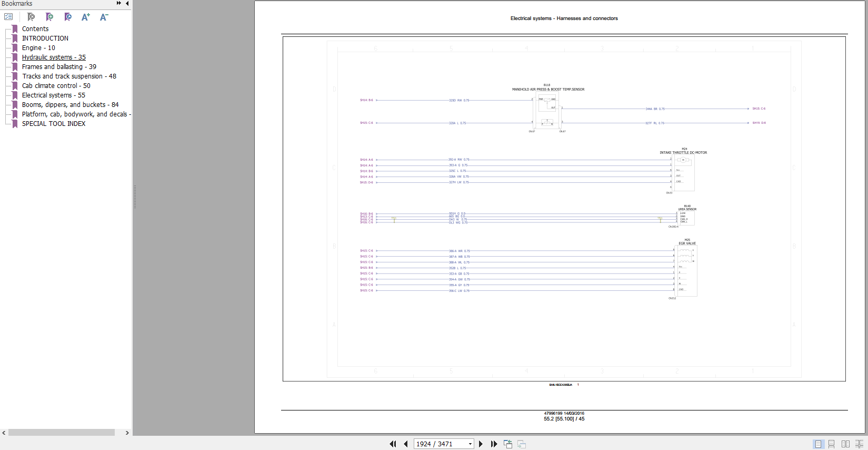Switch to continuous scrolling page mode
Screen dimensions: 868x450
(832, 444)
